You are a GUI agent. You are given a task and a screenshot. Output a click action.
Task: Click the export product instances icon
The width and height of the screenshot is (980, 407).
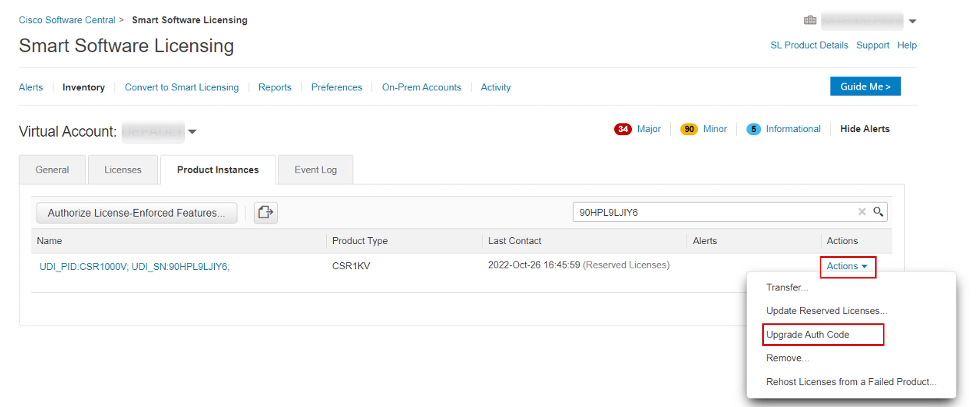click(x=266, y=212)
